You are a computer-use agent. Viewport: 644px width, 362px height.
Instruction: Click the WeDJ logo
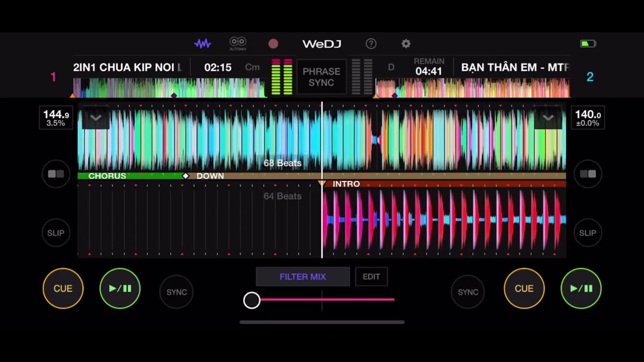(x=321, y=44)
